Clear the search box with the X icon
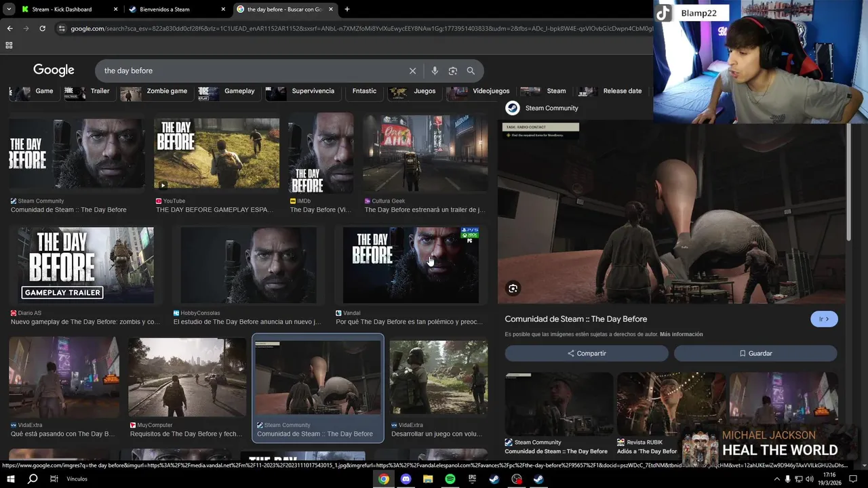Screen dimensions: 868x488 pyautogui.click(x=412, y=70)
